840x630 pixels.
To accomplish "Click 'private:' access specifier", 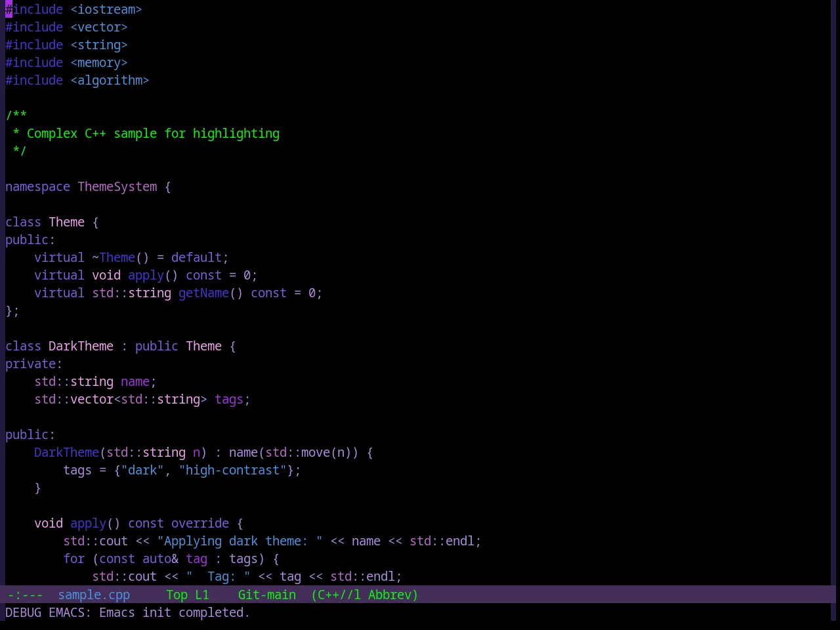I will click(x=33, y=364).
